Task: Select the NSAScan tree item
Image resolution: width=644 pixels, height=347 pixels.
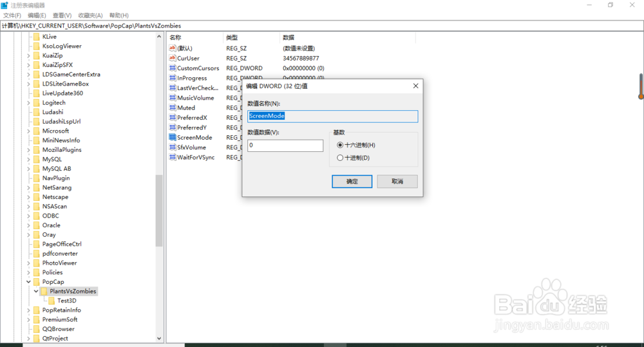Action: tap(55, 207)
